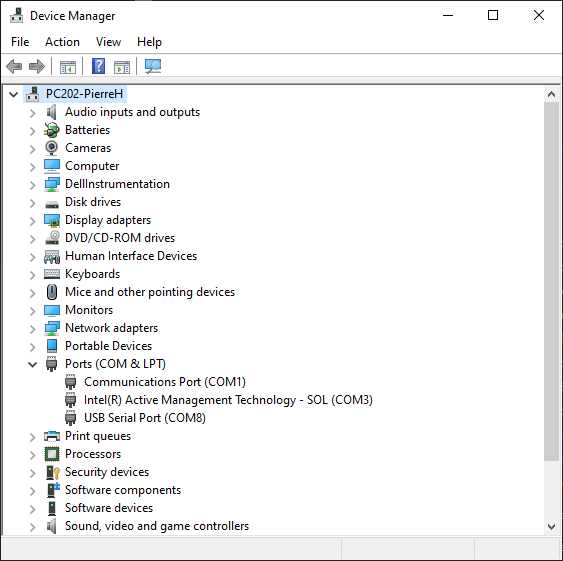This screenshot has height=561, width=563.
Task: Expand the Display adapters chevron
Action: tap(33, 221)
